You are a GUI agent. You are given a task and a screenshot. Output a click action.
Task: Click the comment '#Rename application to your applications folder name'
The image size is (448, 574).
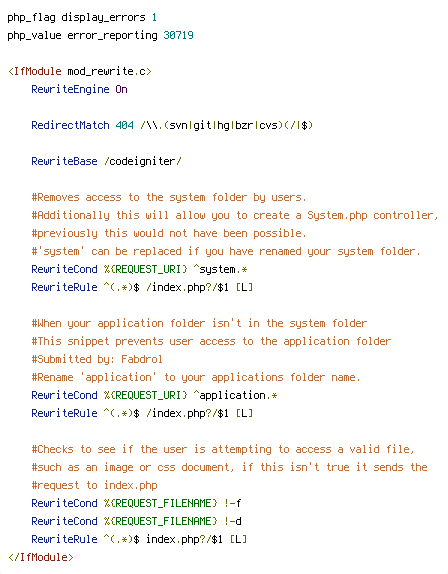click(196, 377)
